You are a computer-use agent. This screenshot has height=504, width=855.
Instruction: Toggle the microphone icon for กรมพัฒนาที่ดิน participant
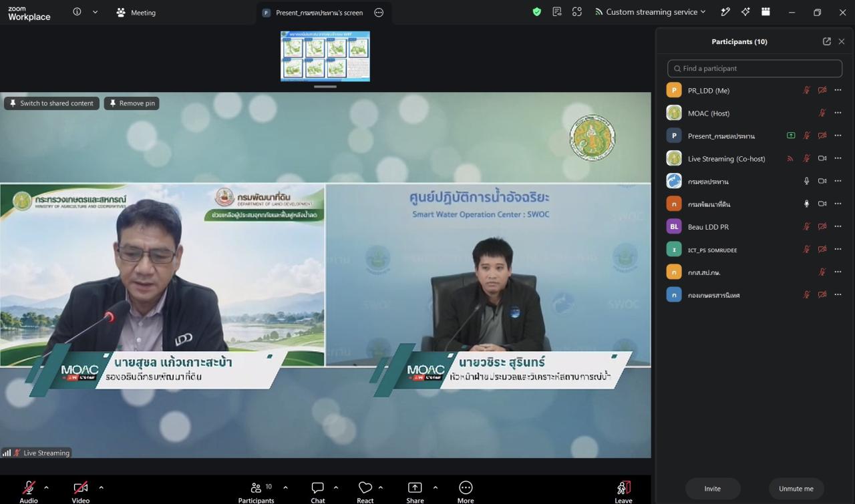pos(806,204)
